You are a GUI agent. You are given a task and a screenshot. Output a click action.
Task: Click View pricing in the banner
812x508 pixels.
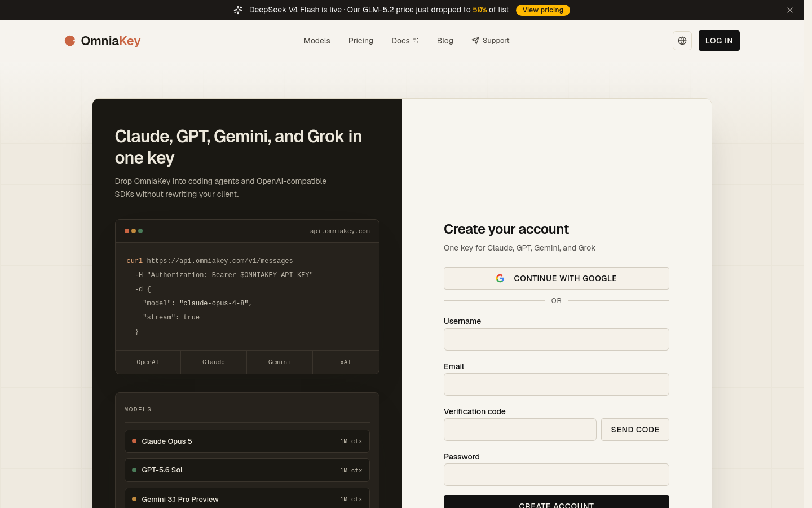(543, 10)
